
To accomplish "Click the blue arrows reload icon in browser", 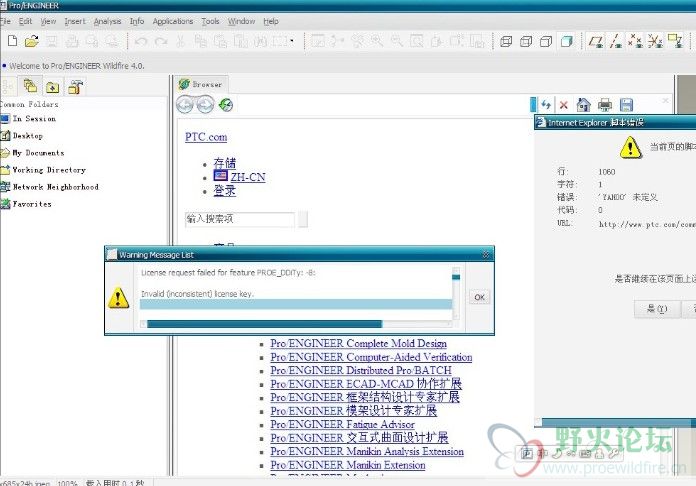I will point(546,105).
